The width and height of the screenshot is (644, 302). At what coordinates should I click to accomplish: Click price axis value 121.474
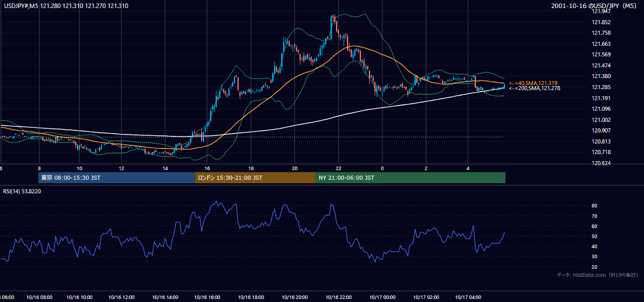point(601,65)
